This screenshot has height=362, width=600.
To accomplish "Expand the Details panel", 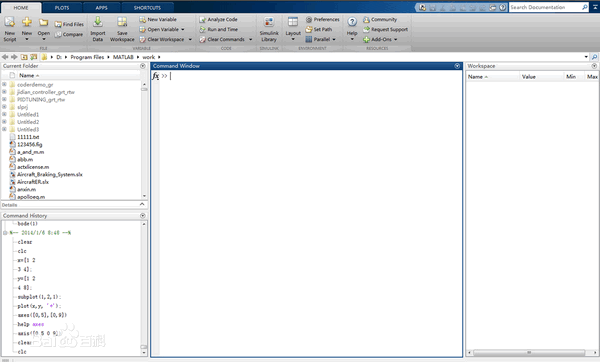I will coord(142,205).
